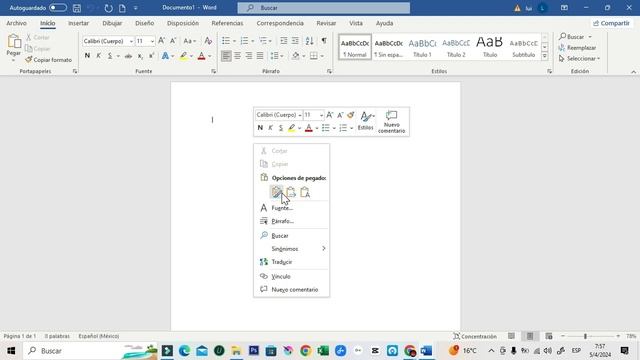Open the Seleccionar dropdown
The width and height of the screenshot is (640, 360).
579,58
